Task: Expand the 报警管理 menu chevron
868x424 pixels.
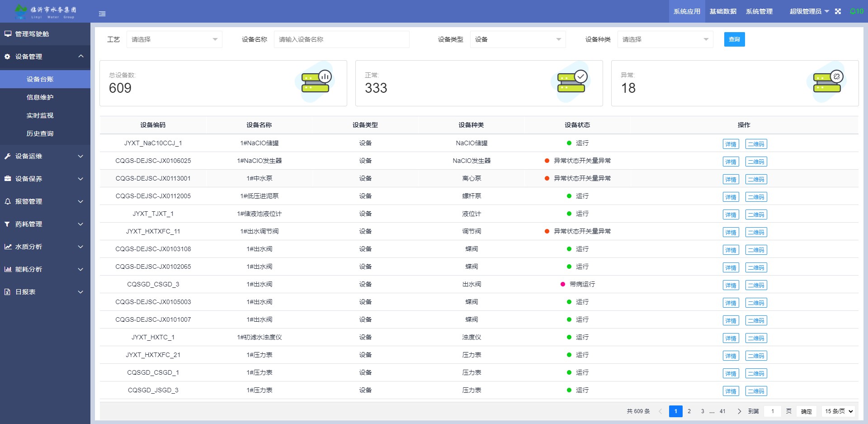Action: (x=80, y=201)
